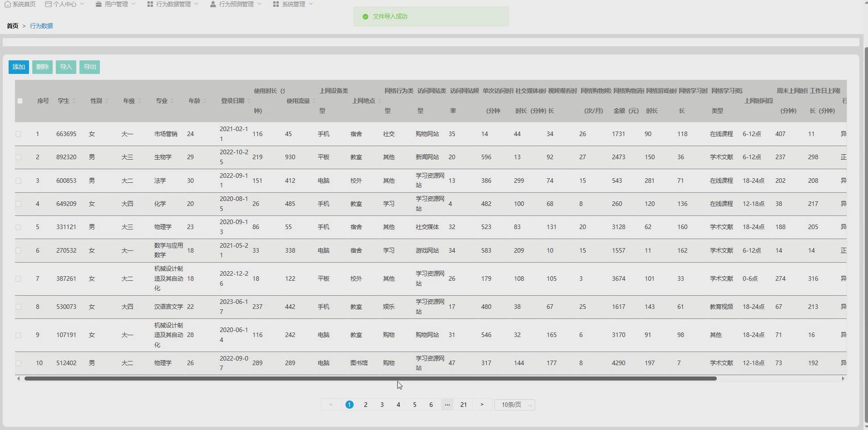Expand the 行为预测管理 dropdown arrow
The image size is (868, 430).
click(x=259, y=4)
